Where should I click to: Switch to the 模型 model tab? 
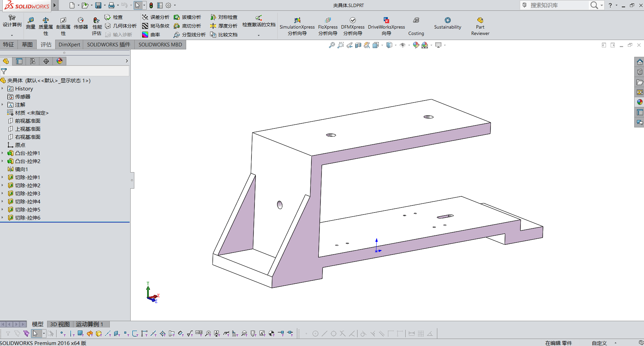click(37, 324)
